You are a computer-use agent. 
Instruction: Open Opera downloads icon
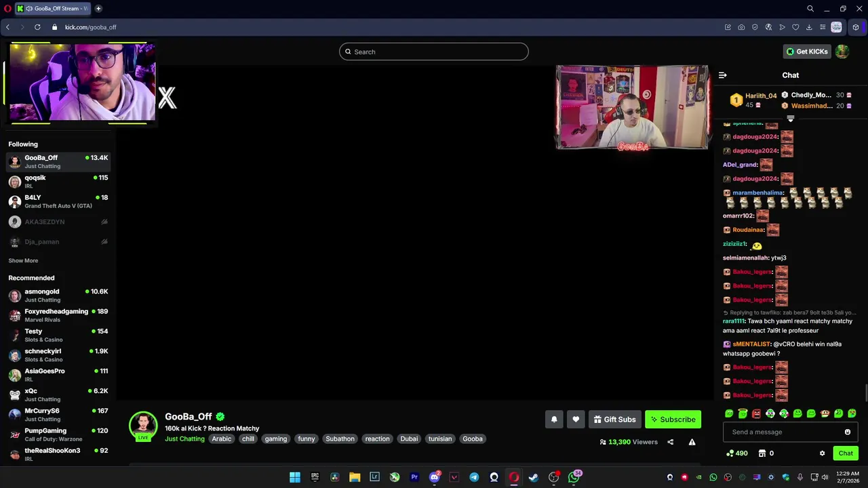point(809,27)
